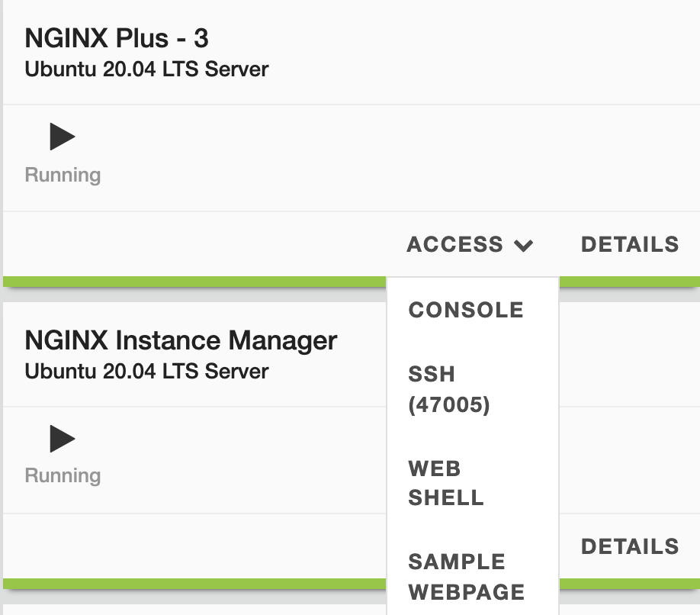Choose CONSOLE from the access menu

pos(466,310)
